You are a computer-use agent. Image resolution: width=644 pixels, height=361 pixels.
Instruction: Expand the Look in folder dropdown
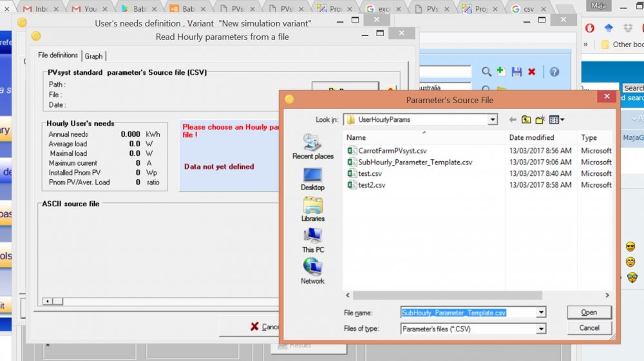coord(493,120)
